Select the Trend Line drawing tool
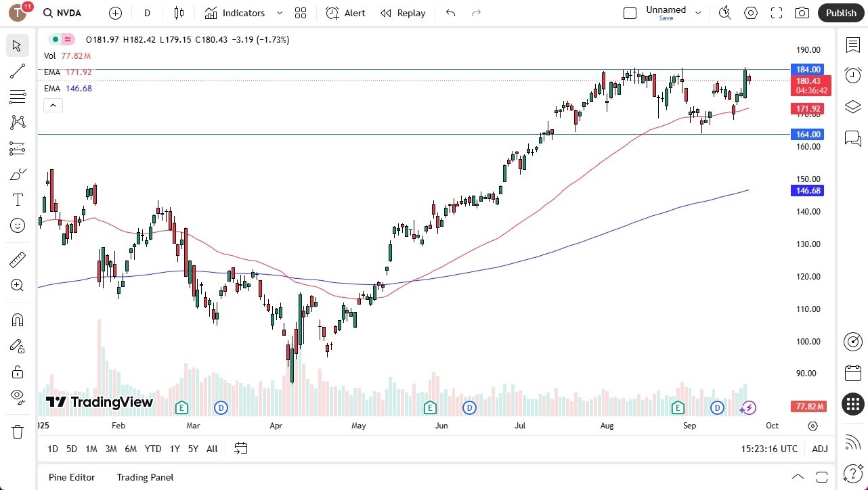This screenshot has height=490, width=868. pos(17,71)
